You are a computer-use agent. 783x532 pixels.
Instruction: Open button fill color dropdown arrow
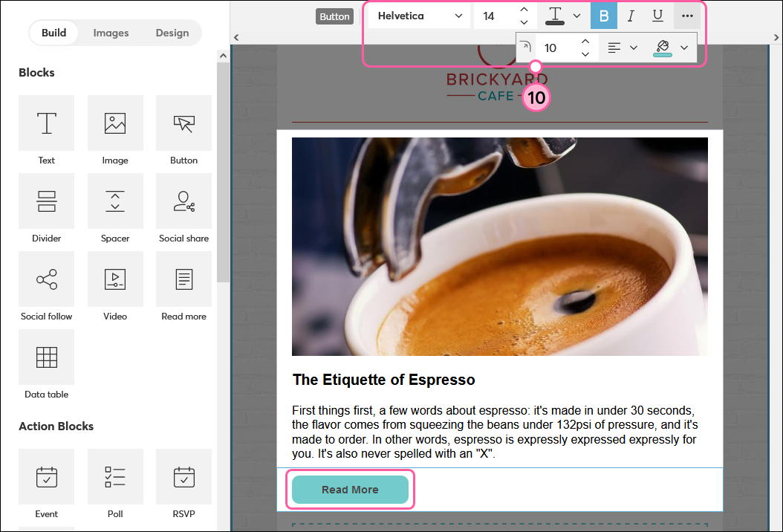[x=684, y=48]
